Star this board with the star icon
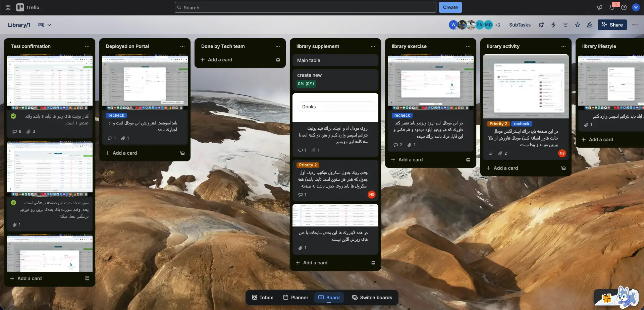 (578, 25)
